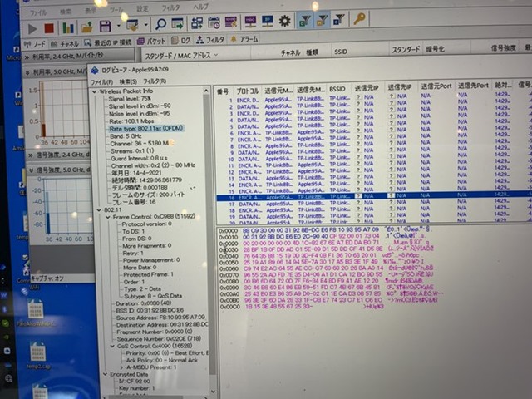Click tree panel scroll-down arrow
The image size is (532, 399).
coord(213,392)
